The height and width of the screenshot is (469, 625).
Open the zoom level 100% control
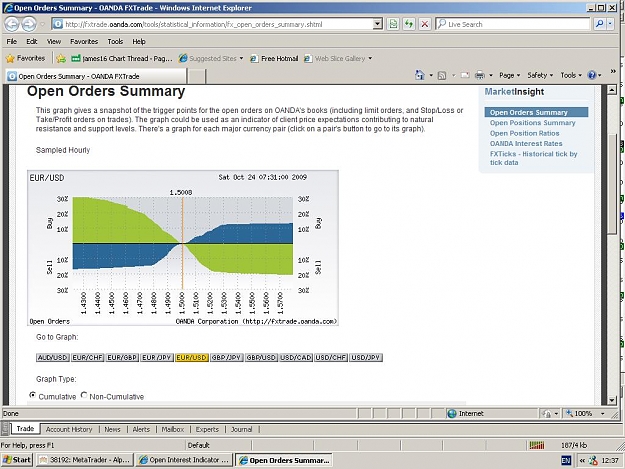click(x=586, y=414)
